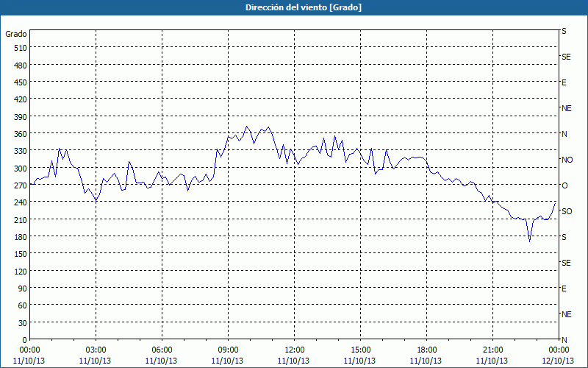This screenshot has height=368, width=588.
Task: Click the chart title 'Dirección del viento [Grado]'
Action: pos(304,7)
